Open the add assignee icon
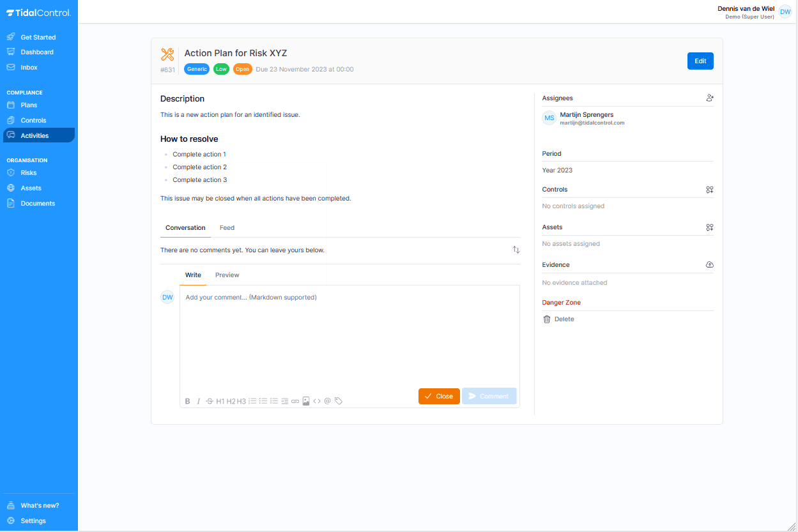Image resolution: width=798 pixels, height=532 pixels. click(709, 98)
